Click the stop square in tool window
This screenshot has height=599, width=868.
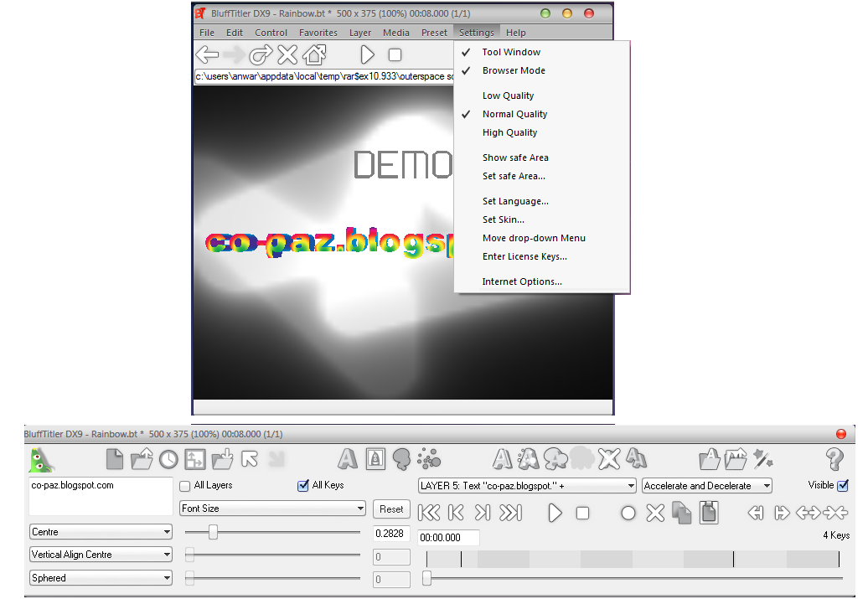click(582, 514)
